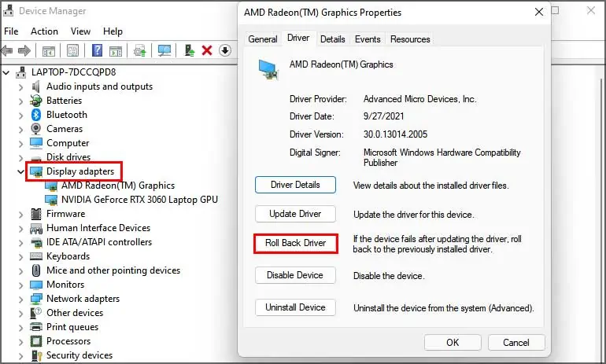Expand the Cameras chevron

coord(21,130)
